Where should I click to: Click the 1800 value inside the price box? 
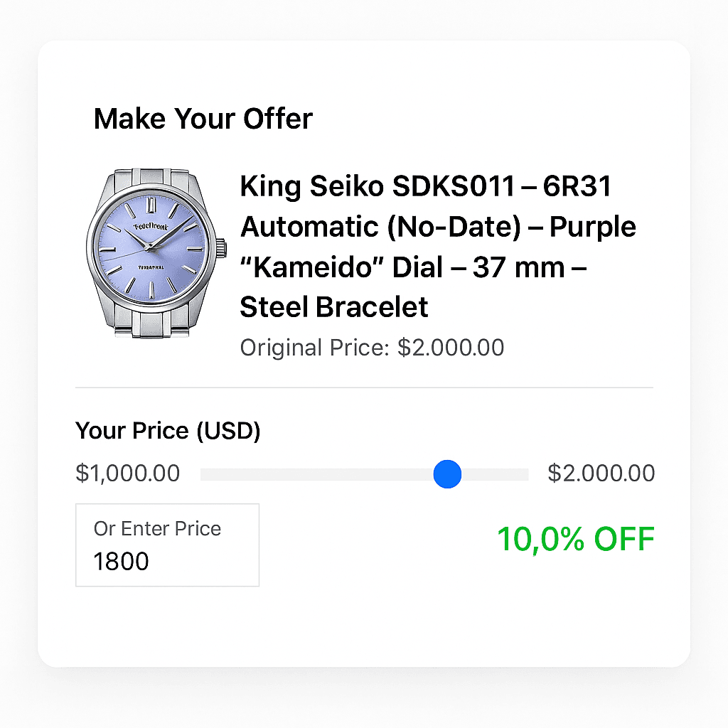(121, 562)
